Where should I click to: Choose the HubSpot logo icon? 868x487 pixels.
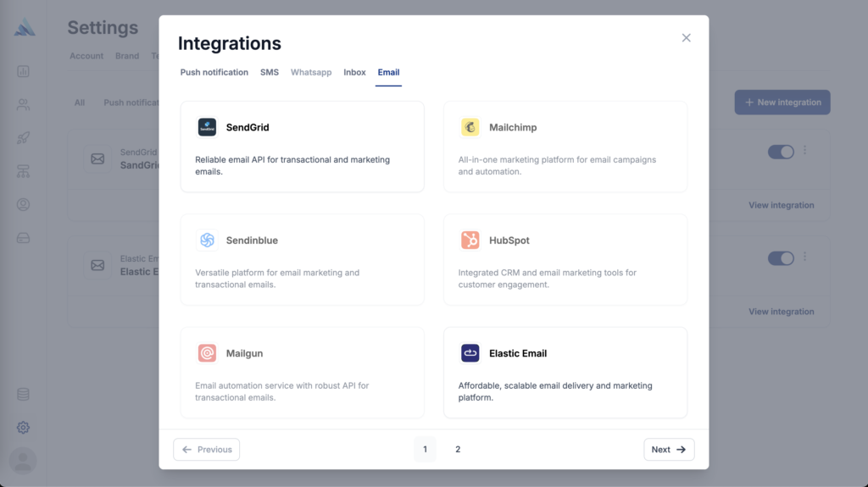point(470,241)
